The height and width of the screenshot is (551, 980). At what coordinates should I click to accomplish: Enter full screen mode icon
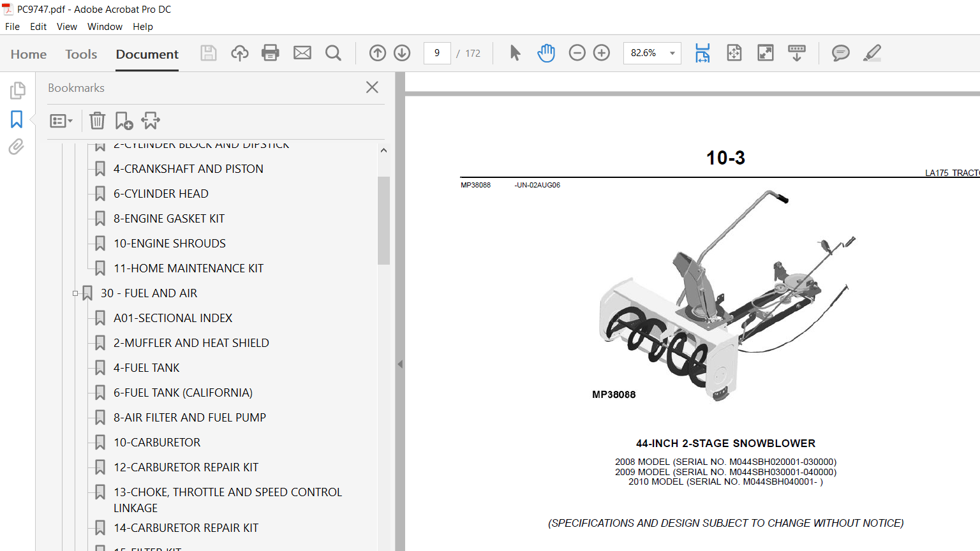point(766,53)
